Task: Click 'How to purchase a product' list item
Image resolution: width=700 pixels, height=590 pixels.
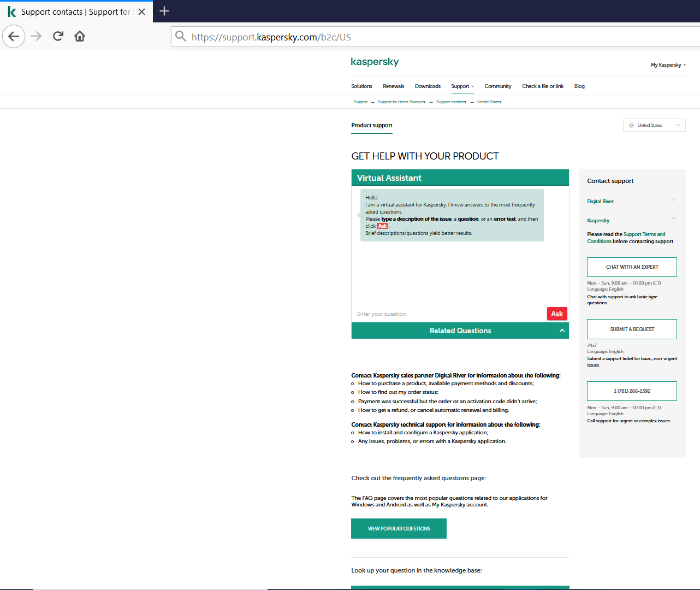Action: click(446, 383)
